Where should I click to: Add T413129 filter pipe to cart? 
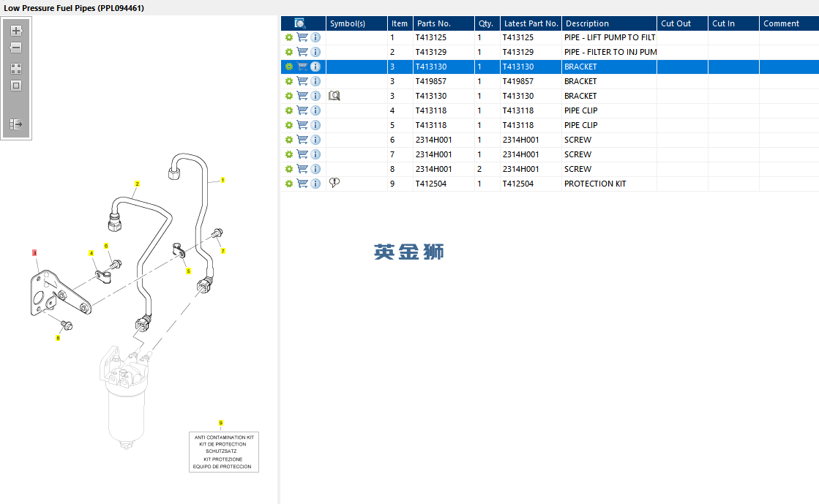(302, 52)
